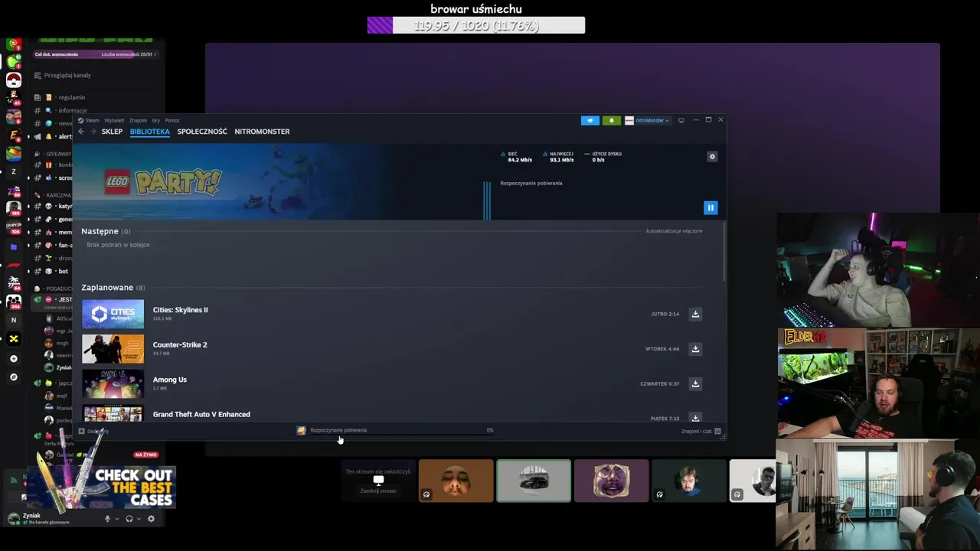Click browar uśmiechu donation goal bar
This screenshot has width=980, height=551.
click(475, 25)
